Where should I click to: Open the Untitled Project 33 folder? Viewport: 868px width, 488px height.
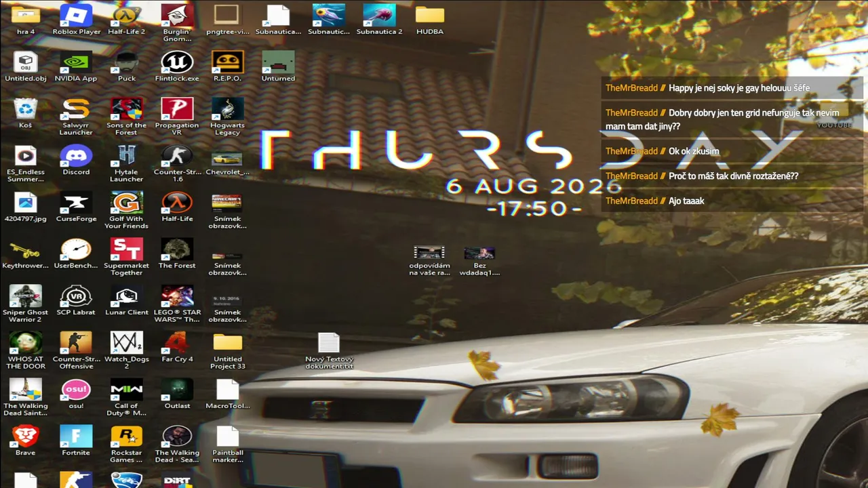point(227,350)
